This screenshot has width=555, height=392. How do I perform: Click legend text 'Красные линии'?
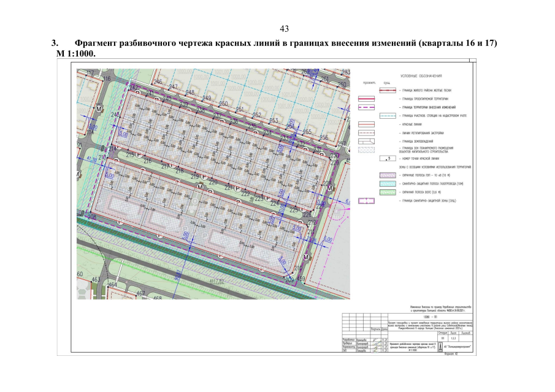coord(412,124)
